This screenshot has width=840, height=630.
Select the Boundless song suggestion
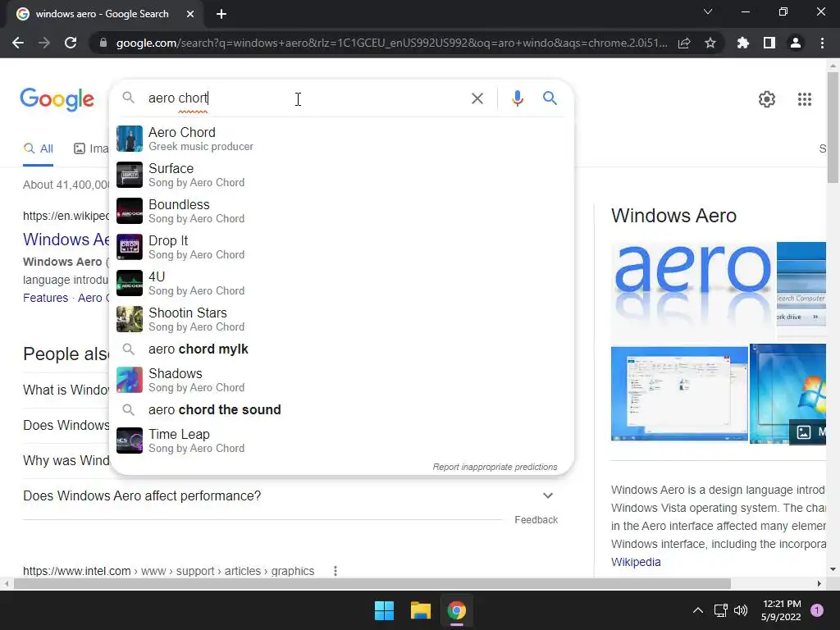tap(342, 211)
